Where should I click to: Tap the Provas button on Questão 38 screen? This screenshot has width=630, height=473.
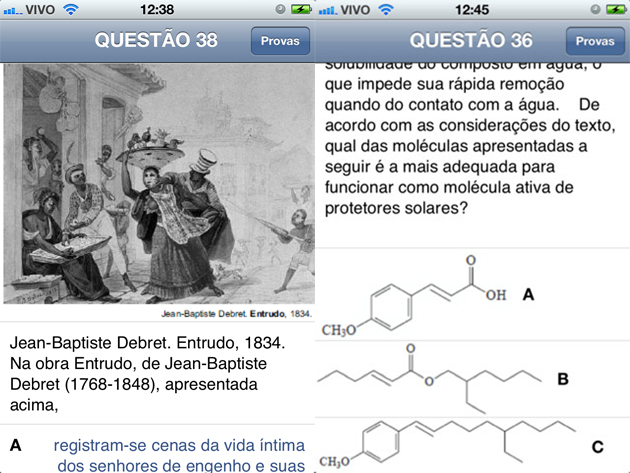click(280, 41)
